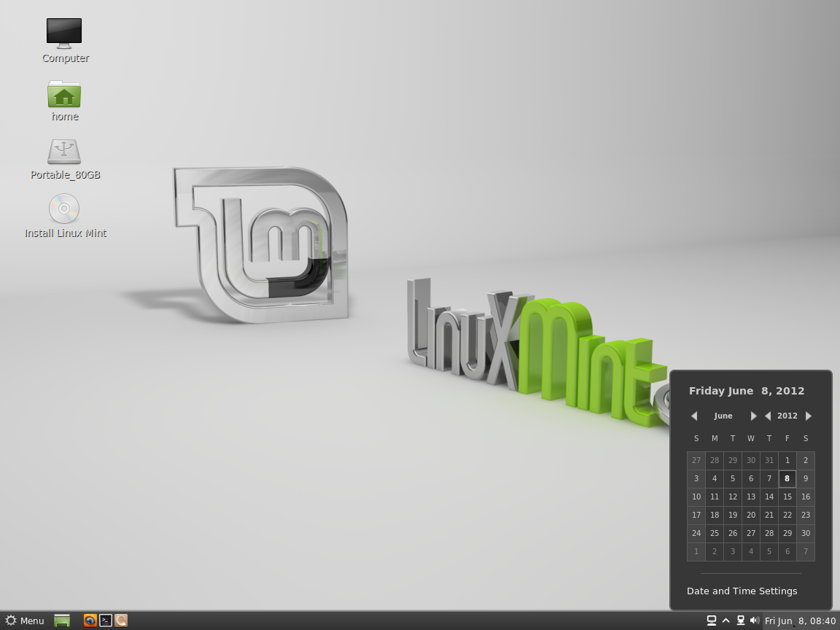Choose day 12 in the calendar

coord(733,497)
